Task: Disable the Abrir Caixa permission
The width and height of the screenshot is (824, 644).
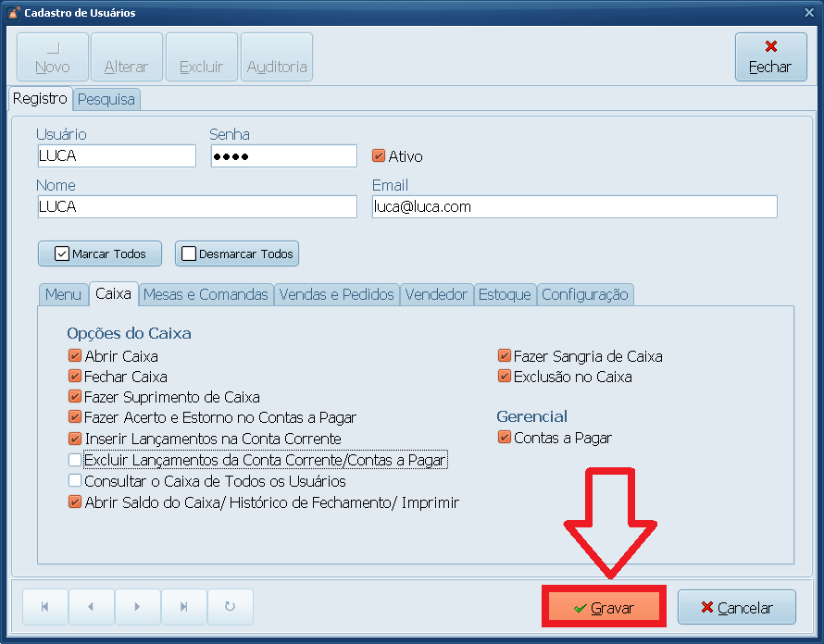Action: click(x=75, y=356)
